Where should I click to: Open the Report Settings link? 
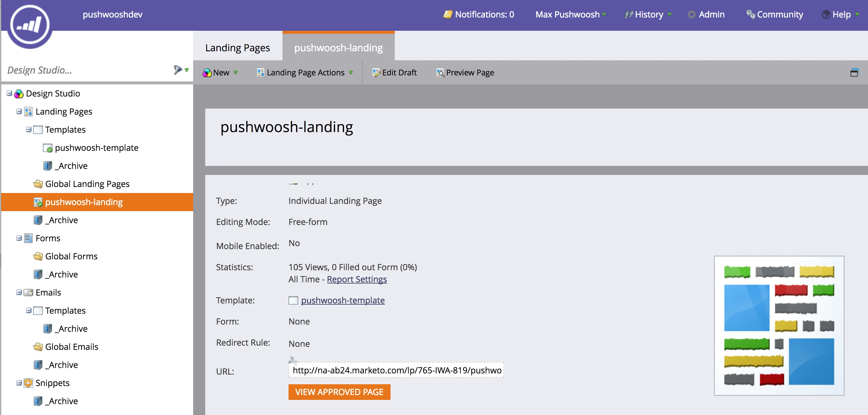[357, 279]
